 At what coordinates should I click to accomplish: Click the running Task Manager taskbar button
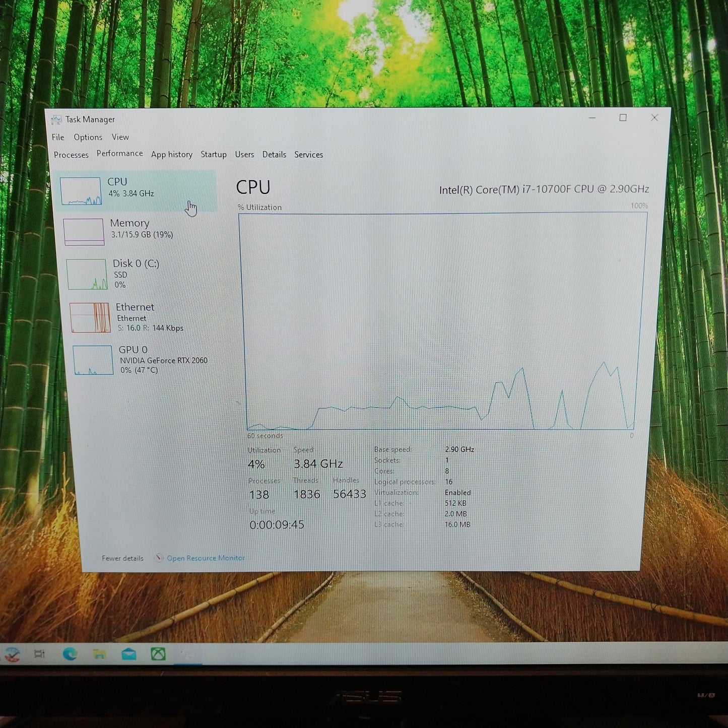(187, 654)
